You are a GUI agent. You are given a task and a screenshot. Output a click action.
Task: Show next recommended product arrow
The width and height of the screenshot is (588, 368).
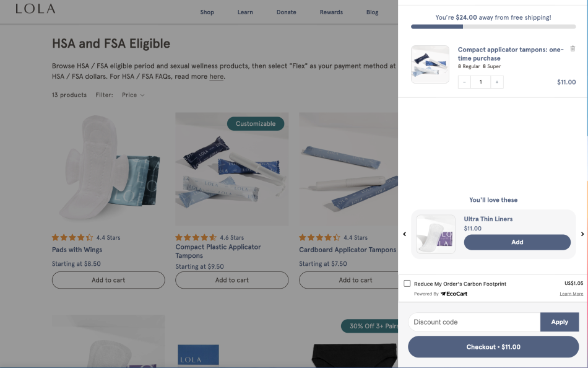coord(582,234)
